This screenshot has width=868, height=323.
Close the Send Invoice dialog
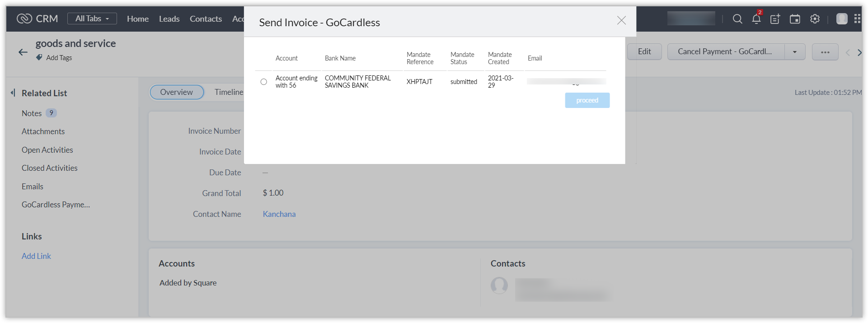[x=621, y=20]
